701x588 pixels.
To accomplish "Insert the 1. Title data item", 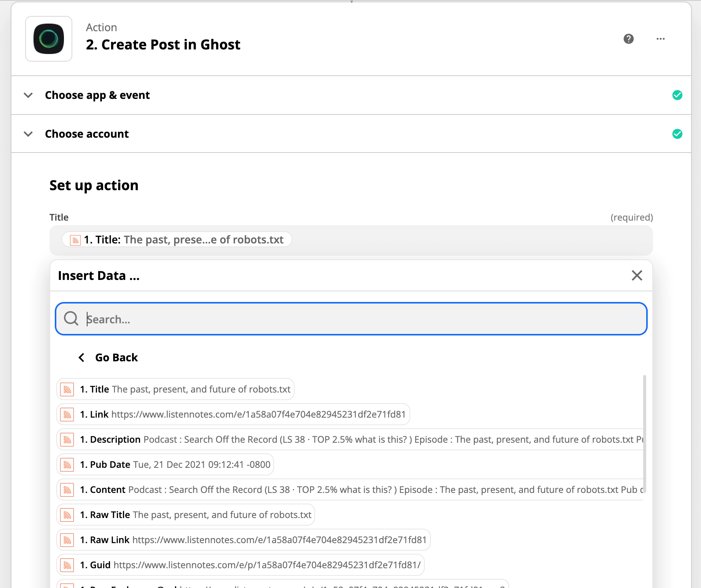I will click(x=185, y=389).
